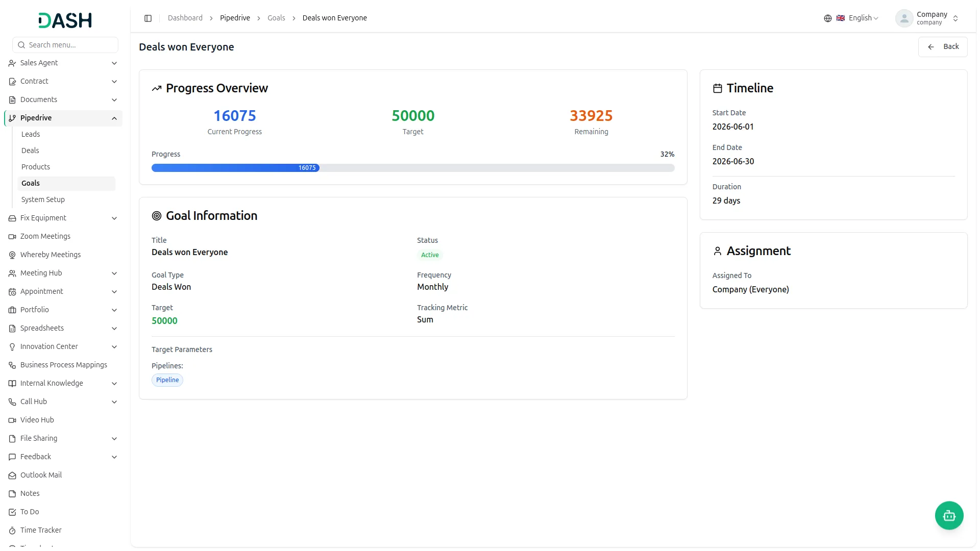Click the Active status badge
The width and height of the screenshot is (980, 551).
tap(430, 255)
